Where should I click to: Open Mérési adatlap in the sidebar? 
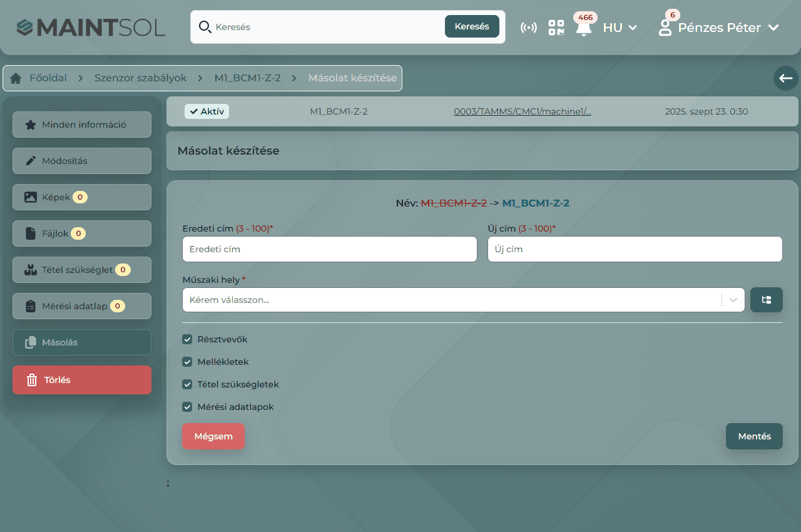(82, 306)
